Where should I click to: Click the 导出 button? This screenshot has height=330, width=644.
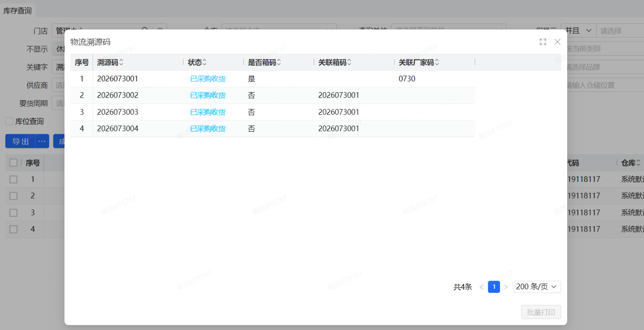pos(20,141)
